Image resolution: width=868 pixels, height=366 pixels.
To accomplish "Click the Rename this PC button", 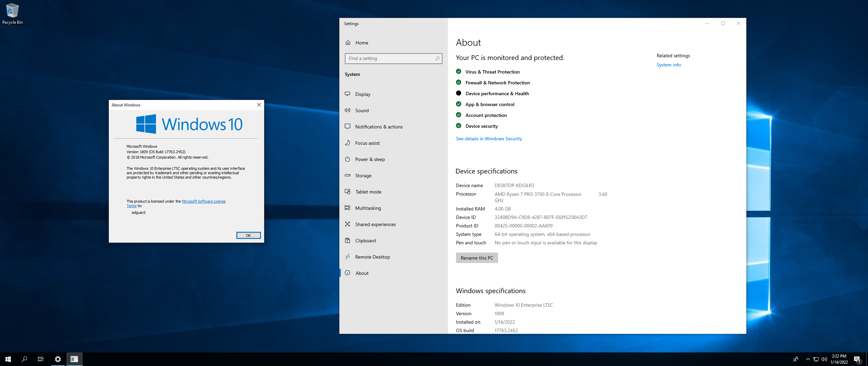I will click(477, 258).
